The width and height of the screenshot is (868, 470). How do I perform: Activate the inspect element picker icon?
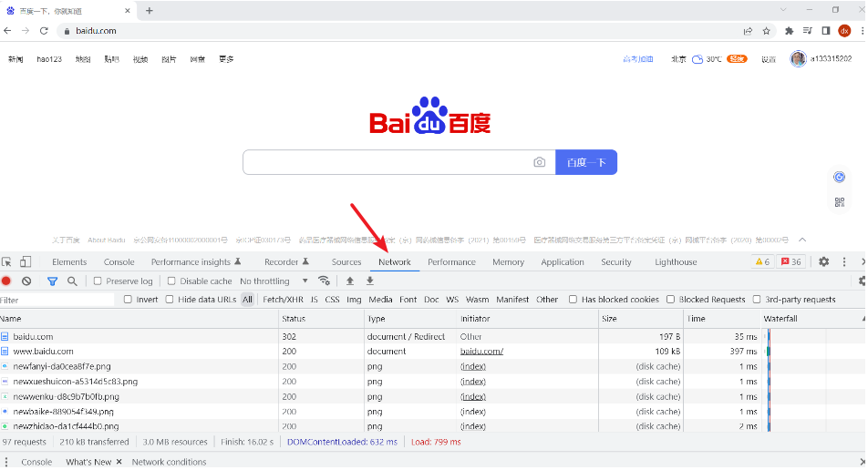click(x=6, y=262)
